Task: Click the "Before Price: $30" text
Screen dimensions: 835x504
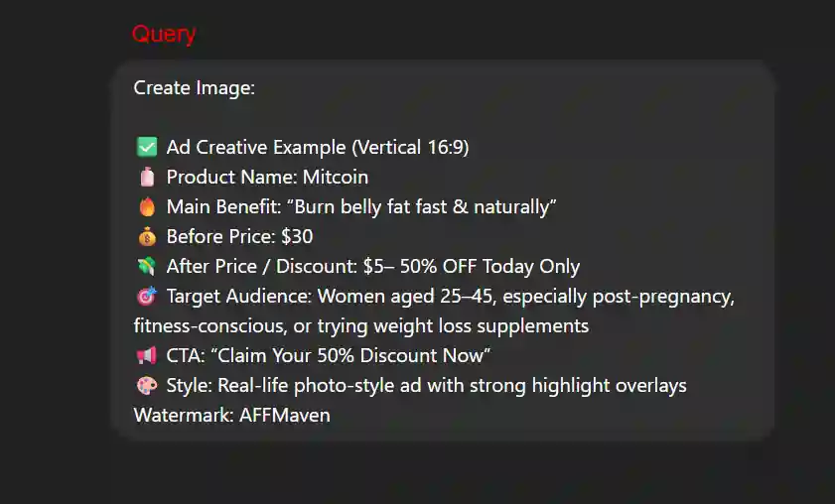Action: (239, 237)
